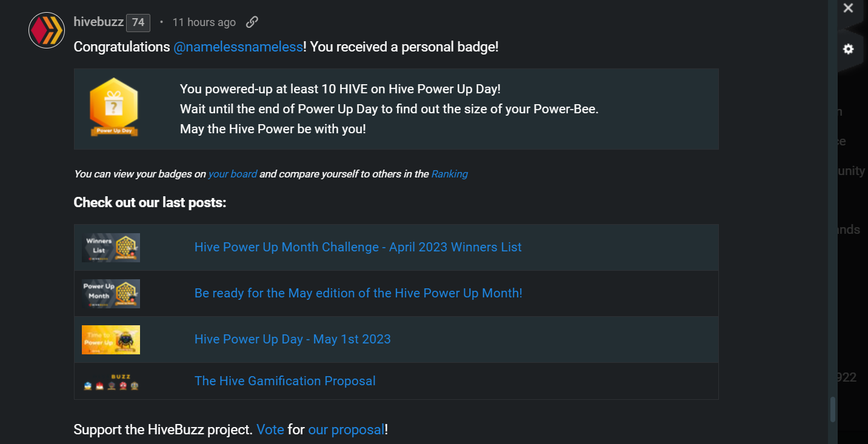Click the hivebuzz avatar logo
The image size is (868, 444).
click(x=47, y=30)
